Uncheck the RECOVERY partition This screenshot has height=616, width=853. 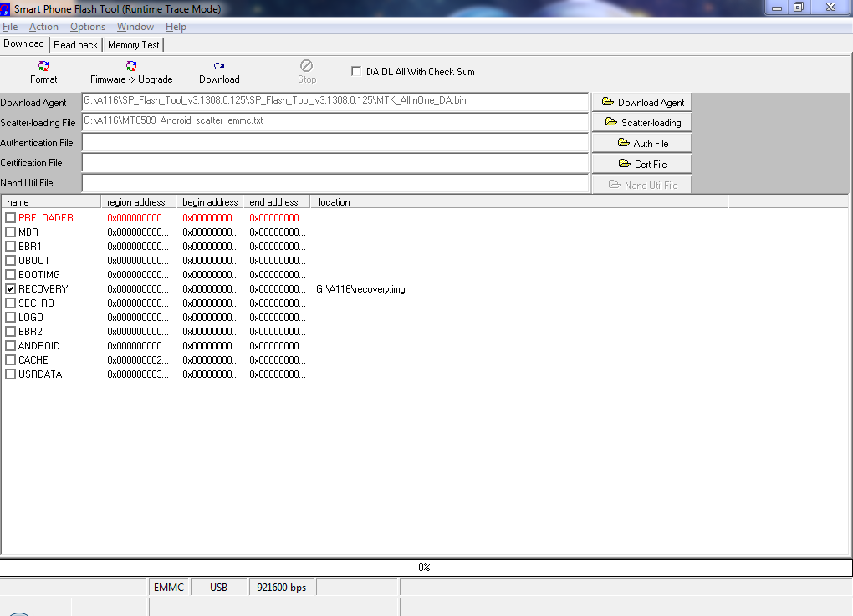[x=11, y=288]
